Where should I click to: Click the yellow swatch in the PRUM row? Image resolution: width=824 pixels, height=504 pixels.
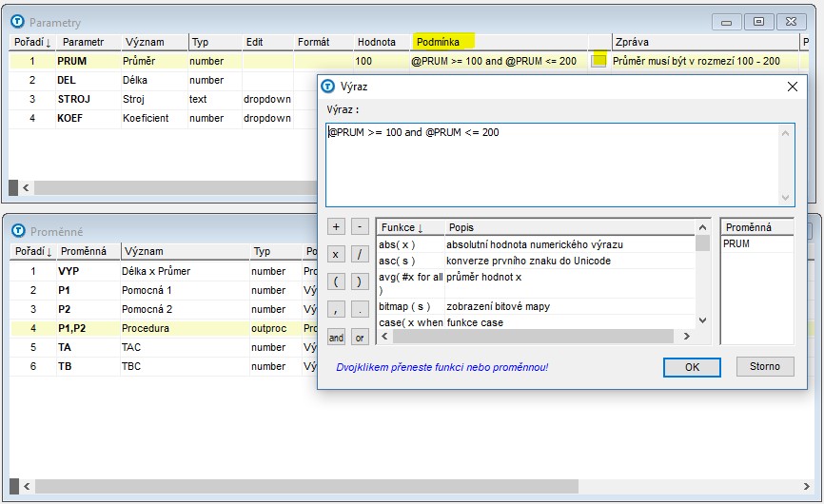(598, 60)
